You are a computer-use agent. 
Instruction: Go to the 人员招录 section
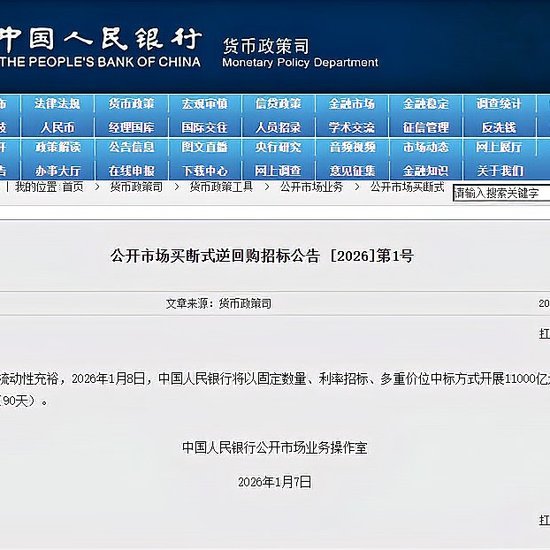point(278,128)
